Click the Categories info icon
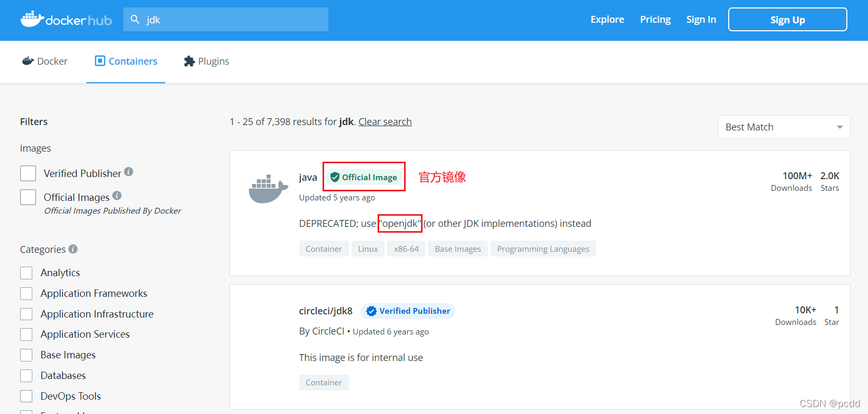This screenshot has width=868, height=414. (x=73, y=249)
